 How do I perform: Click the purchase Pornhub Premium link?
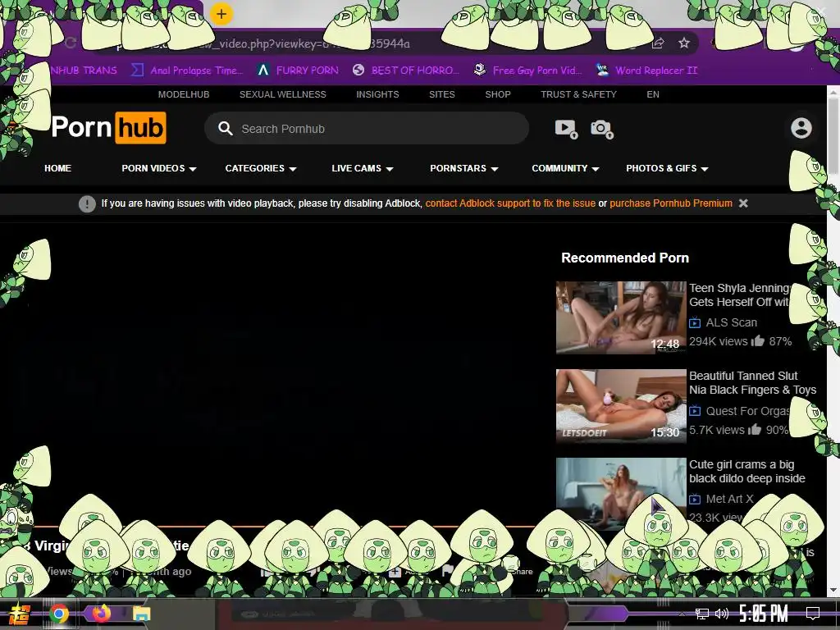click(671, 203)
